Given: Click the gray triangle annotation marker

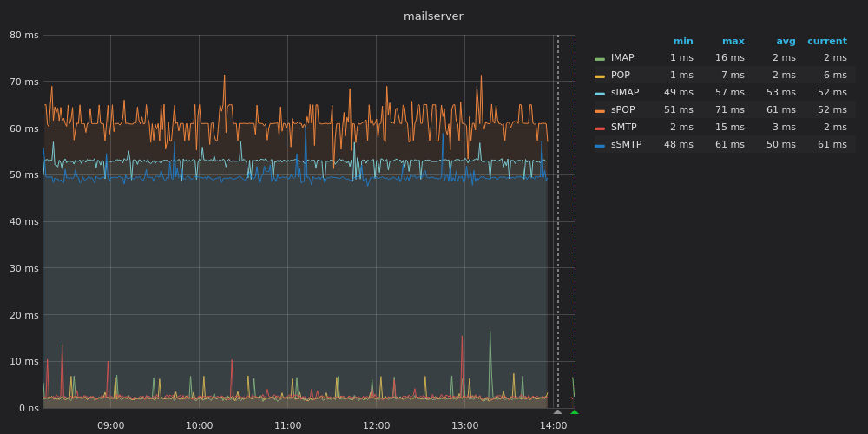Looking at the screenshot, I should (x=557, y=411).
